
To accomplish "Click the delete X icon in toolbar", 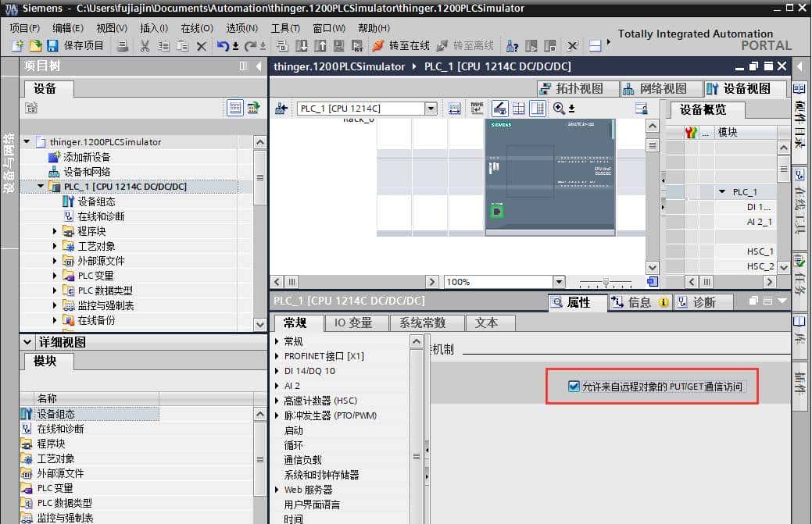I will pyautogui.click(x=201, y=46).
